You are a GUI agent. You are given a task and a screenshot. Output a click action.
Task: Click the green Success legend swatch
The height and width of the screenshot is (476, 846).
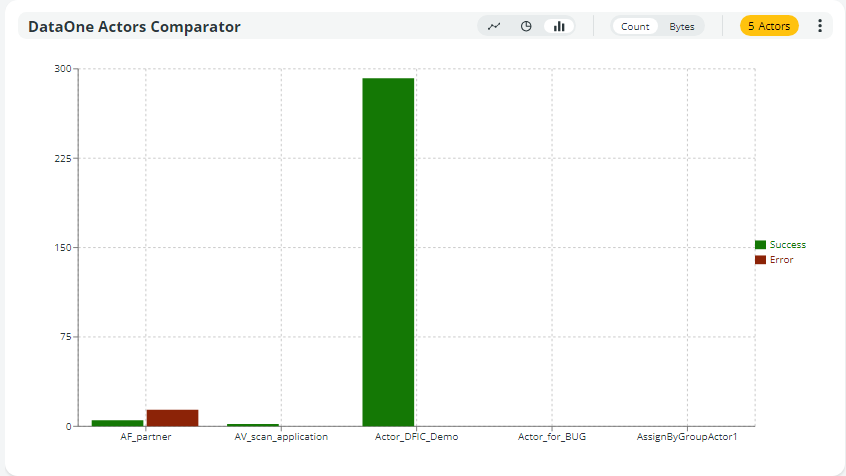coord(760,245)
